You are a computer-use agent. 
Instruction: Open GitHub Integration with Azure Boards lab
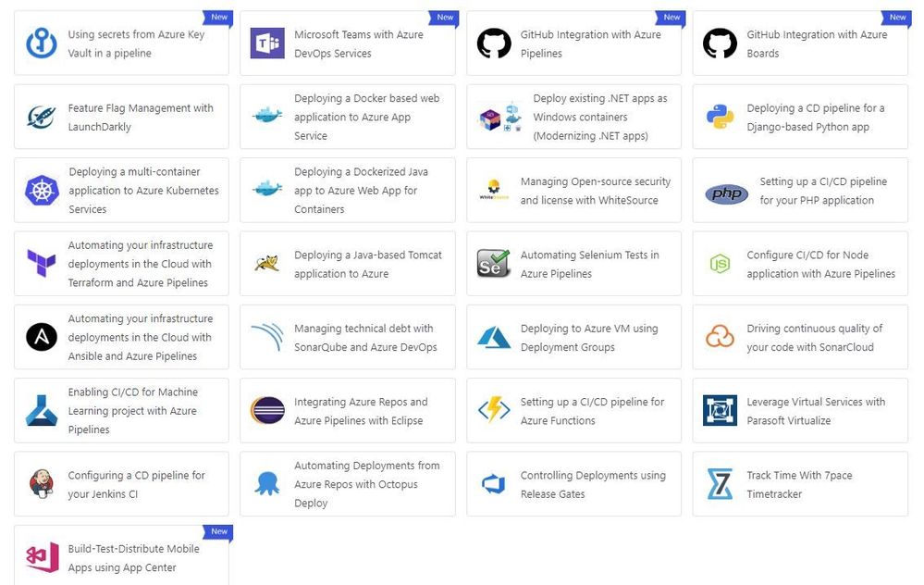coord(800,44)
